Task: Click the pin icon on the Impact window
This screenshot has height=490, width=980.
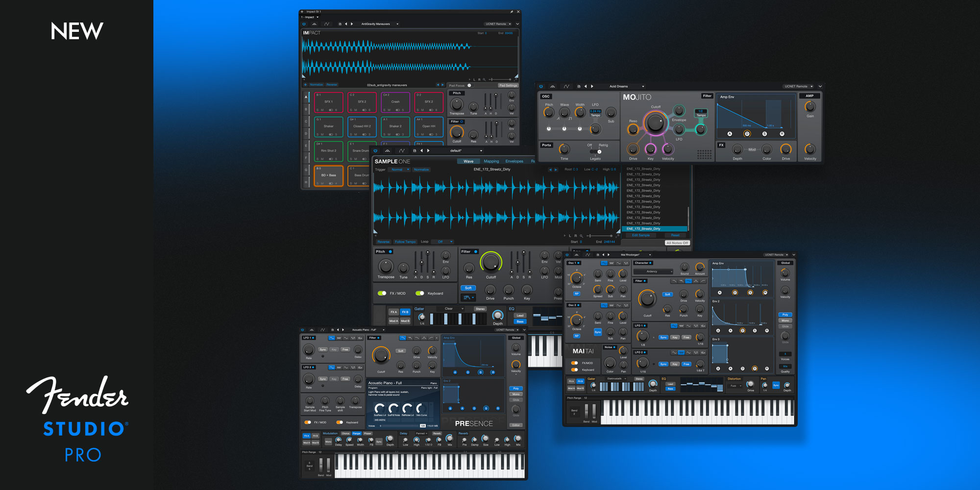Action: tap(512, 12)
